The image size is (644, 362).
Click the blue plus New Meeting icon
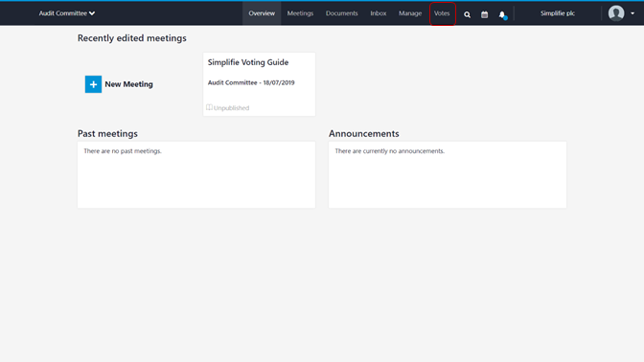point(93,84)
